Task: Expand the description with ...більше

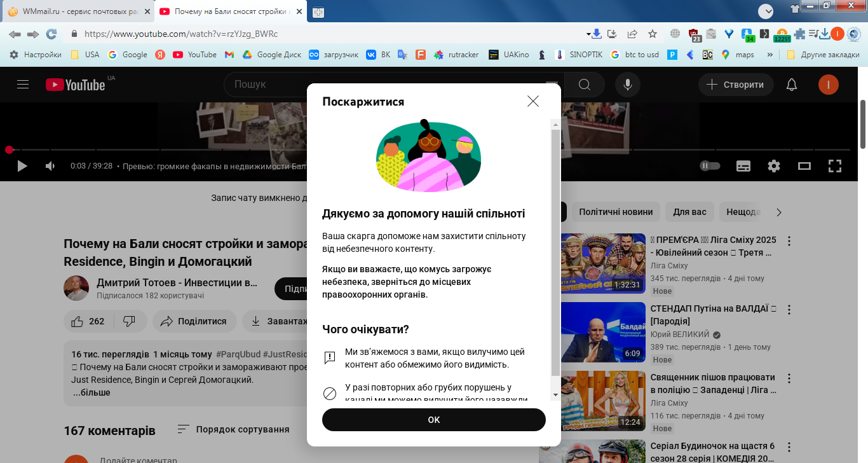Action: (x=92, y=392)
